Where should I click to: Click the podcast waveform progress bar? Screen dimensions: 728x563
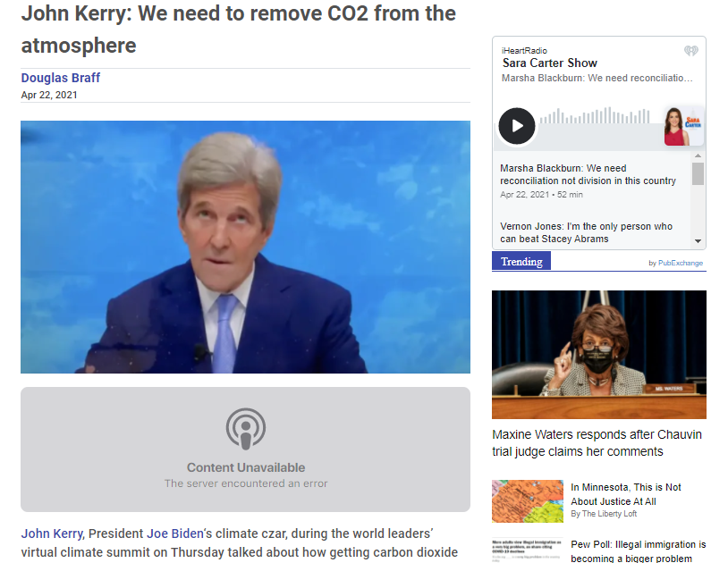coord(595,116)
